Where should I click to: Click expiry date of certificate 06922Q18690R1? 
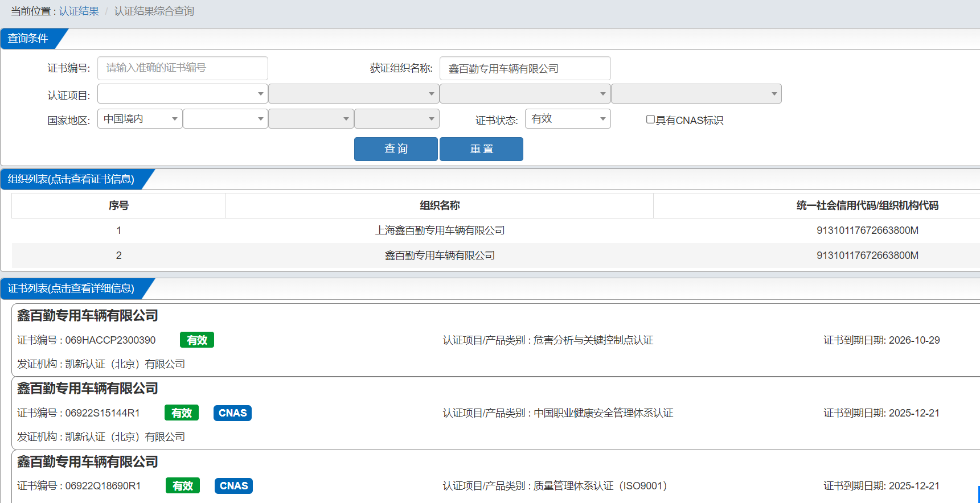915,486
